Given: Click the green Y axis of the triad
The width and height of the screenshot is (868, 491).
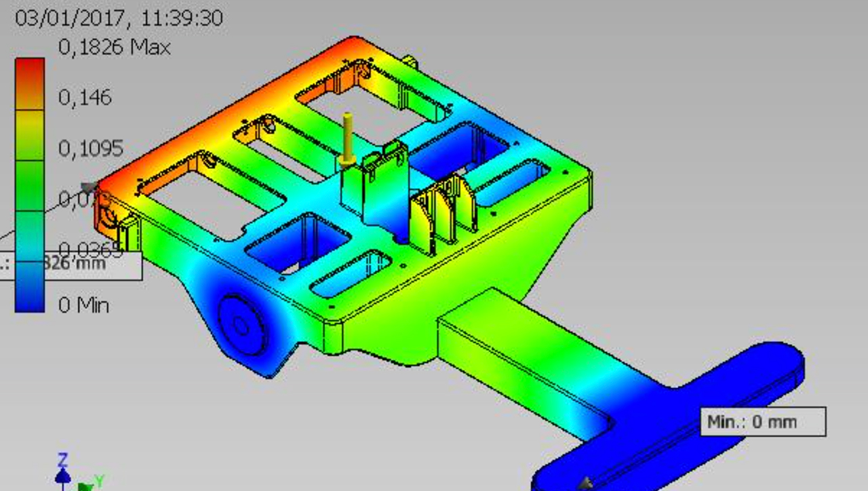Looking at the screenshot, I should 92,484.
